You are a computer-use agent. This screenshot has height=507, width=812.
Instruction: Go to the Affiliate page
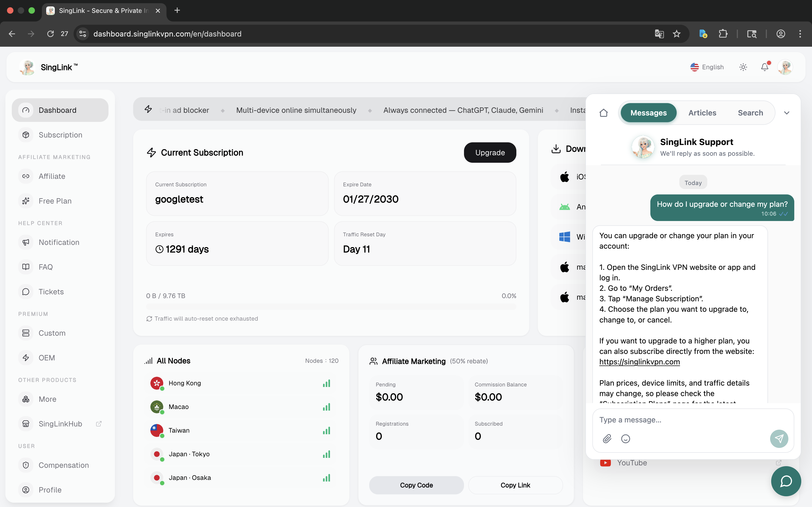(60, 176)
